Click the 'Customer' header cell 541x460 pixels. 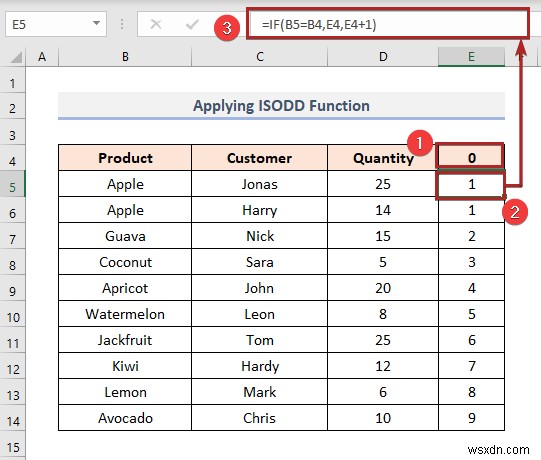point(259,158)
